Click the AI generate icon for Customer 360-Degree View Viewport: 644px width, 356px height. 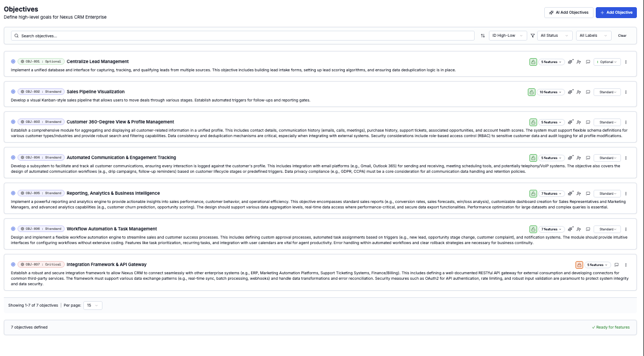[x=570, y=122]
